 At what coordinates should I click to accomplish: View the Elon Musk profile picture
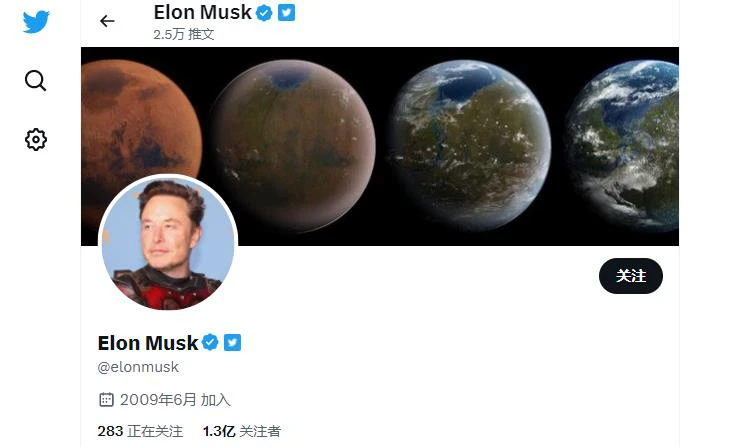pyautogui.click(x=168, y=242)
